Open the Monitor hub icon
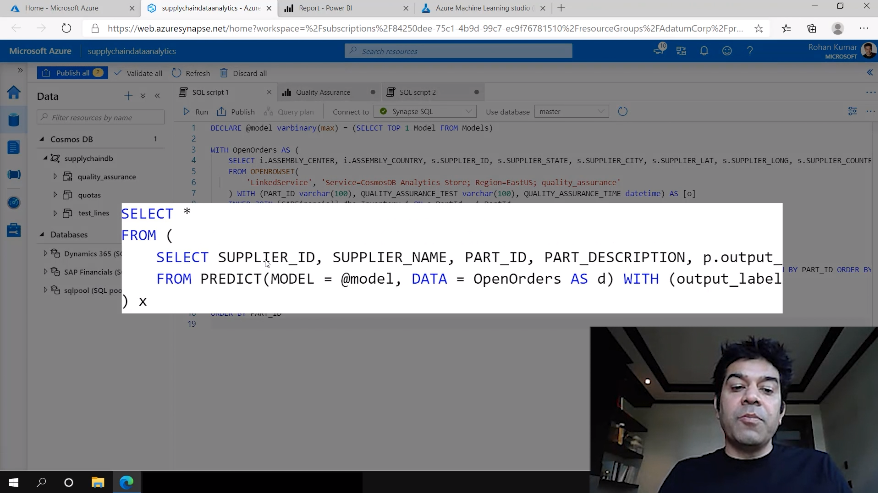 (13, 202)
